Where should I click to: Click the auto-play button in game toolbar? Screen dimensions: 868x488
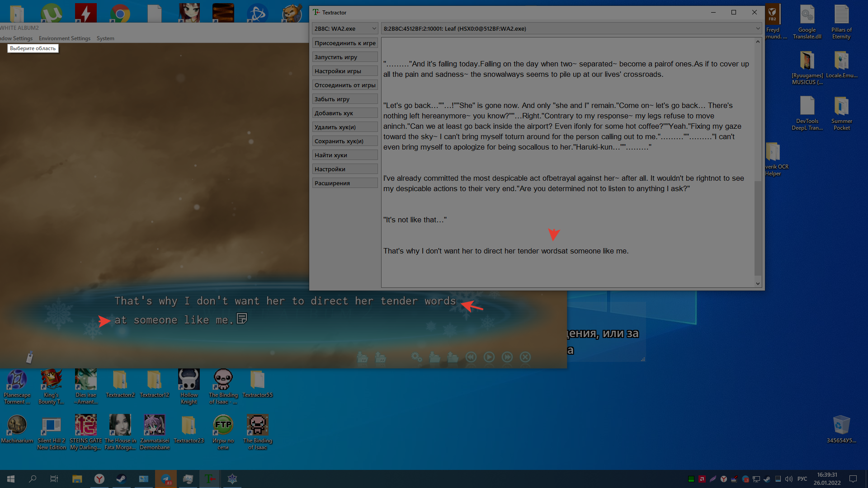coord(489,357)
